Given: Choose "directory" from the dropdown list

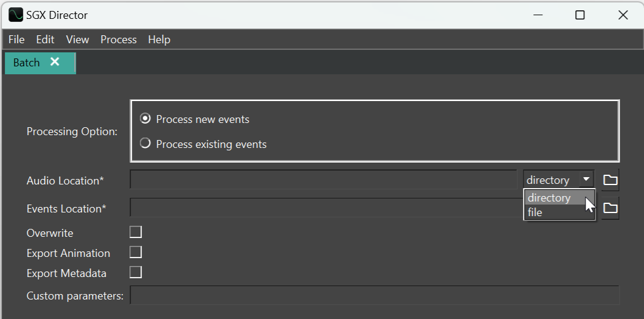Looking at the screenshot, I should coord(549,198).
